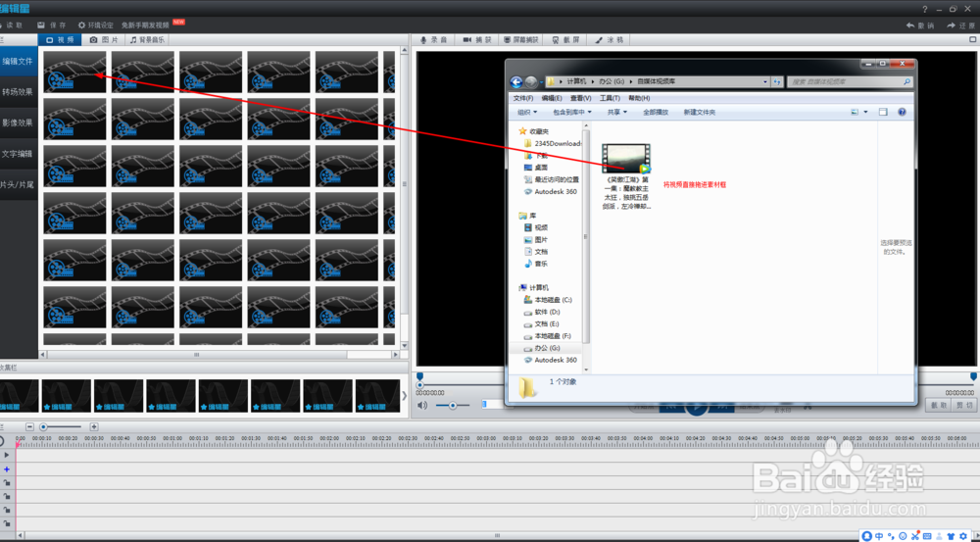This screenshot has width=980, height=542.
Task: Click the 还原 redo arrow
Action: pos(951,25)
